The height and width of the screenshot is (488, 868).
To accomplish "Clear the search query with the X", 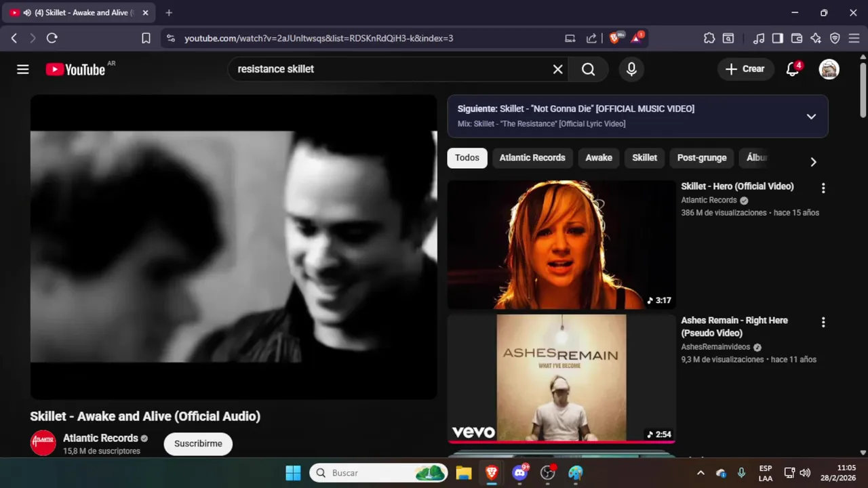I will tap(557, 69).
